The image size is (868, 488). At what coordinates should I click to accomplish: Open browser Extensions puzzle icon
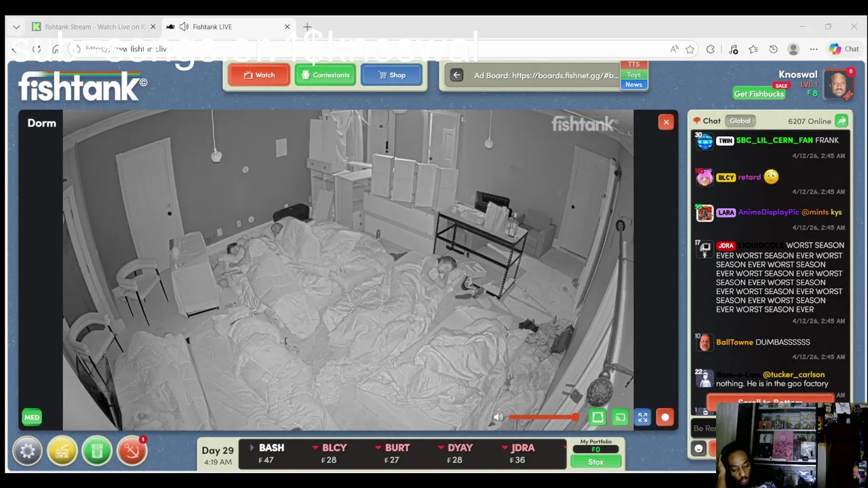coord(711,49)
